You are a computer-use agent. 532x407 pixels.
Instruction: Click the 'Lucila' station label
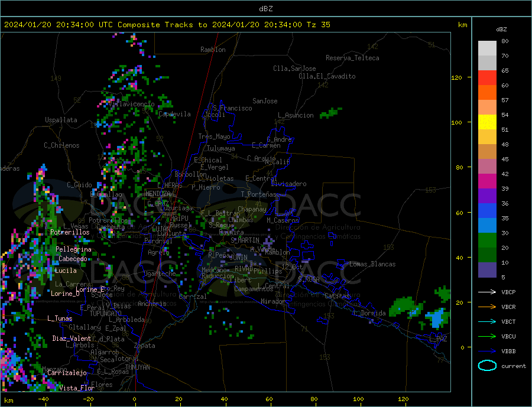pos(66,271)
